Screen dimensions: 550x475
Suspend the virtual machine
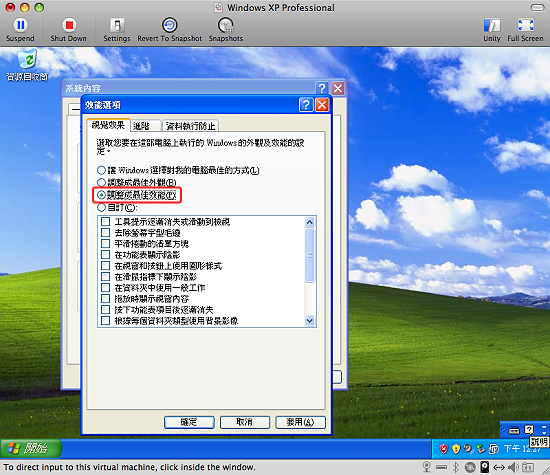[x=20, y=30]
